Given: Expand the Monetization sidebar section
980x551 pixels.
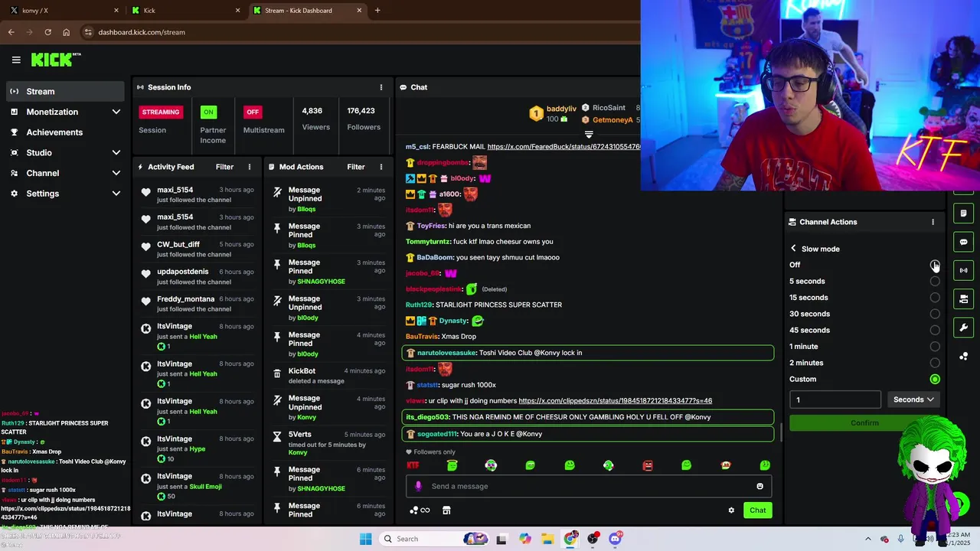Looking at the screenshot, I should 116,112.
